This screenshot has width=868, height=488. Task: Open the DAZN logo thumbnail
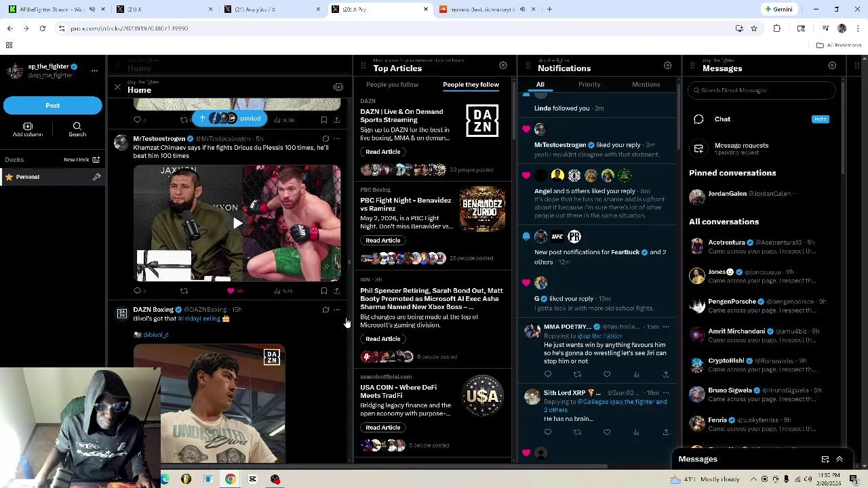pyautogui.click(x=482, y=121)
